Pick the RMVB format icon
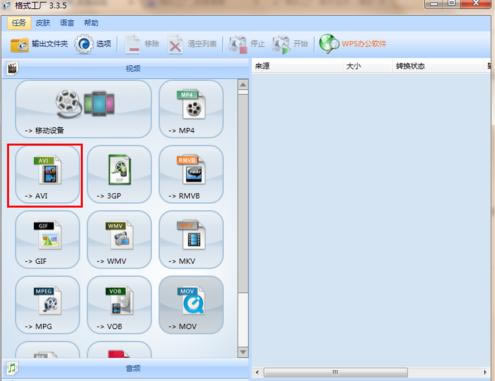495x381 pixels. (191, 175)
